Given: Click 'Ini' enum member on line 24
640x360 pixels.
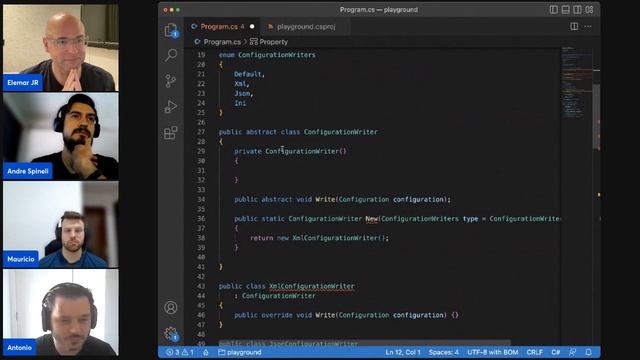Looking at the screenshot, I should [240, 103].
